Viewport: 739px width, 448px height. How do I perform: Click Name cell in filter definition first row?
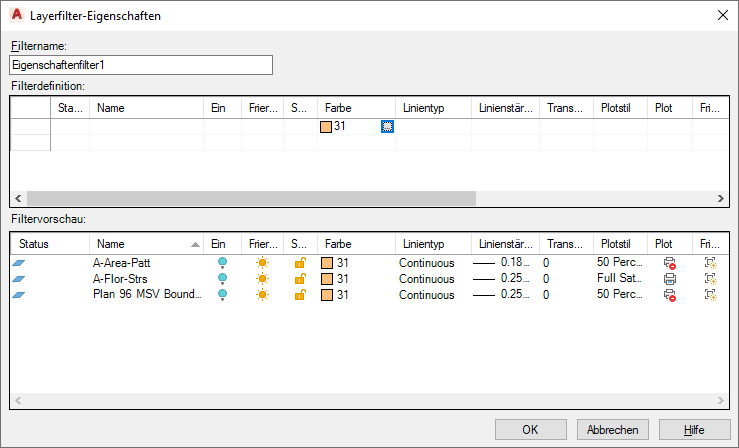[147, 127]
